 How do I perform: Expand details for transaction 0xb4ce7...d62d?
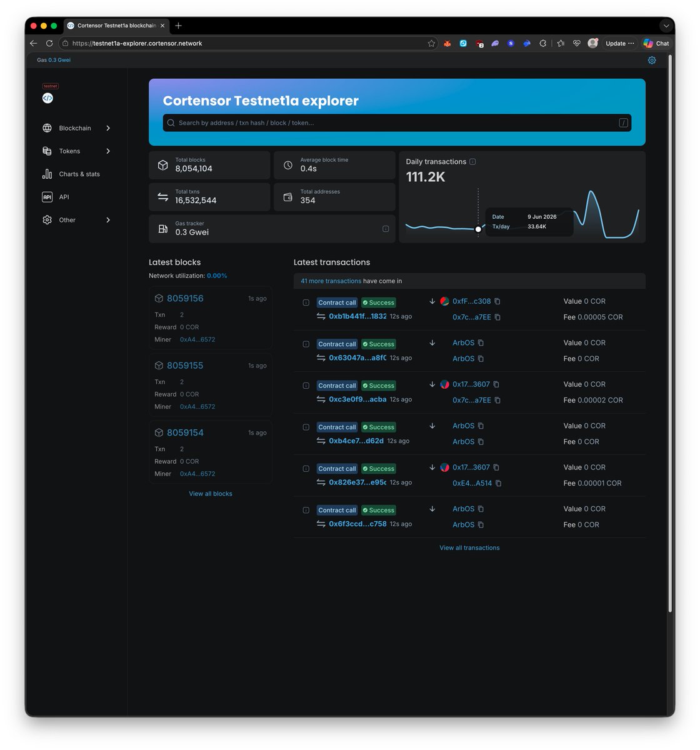306,427
